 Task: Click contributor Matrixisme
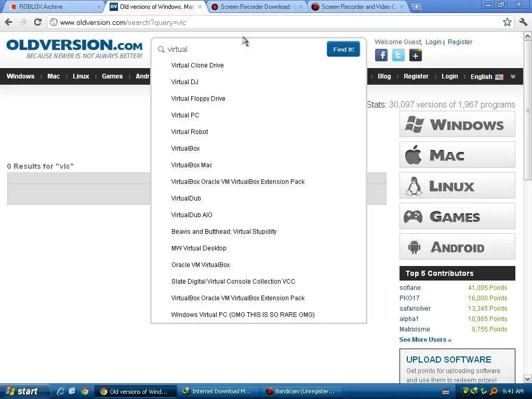(x=415, y=329)
